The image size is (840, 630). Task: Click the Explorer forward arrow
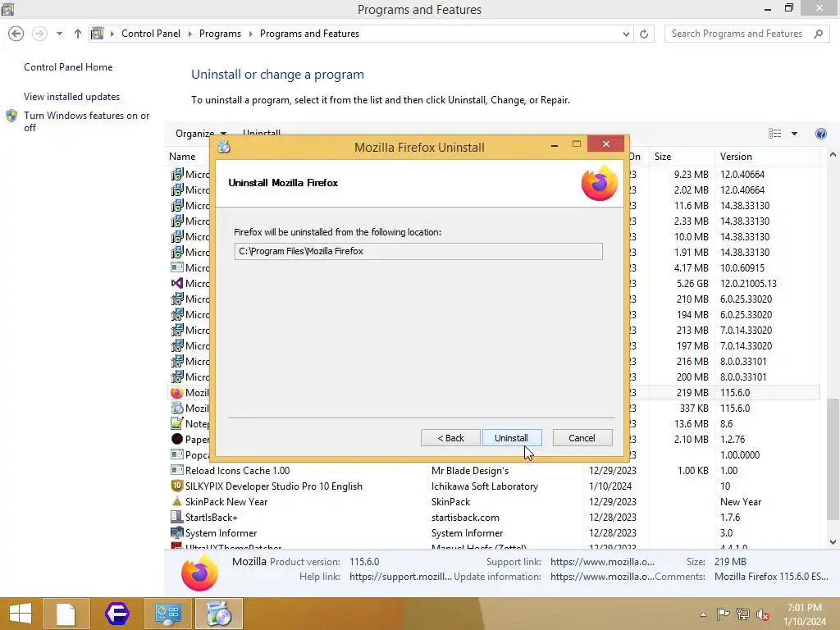[x=39, y=34]
